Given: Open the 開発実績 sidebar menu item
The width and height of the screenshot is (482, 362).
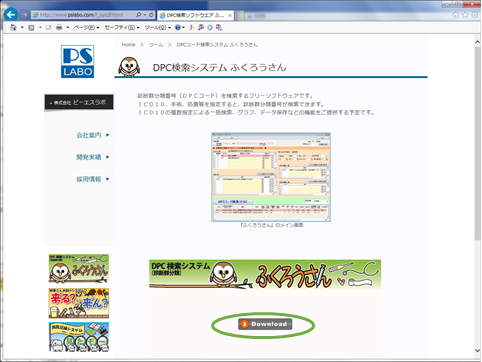Looking at the screenshot, I should coord(88,157).
